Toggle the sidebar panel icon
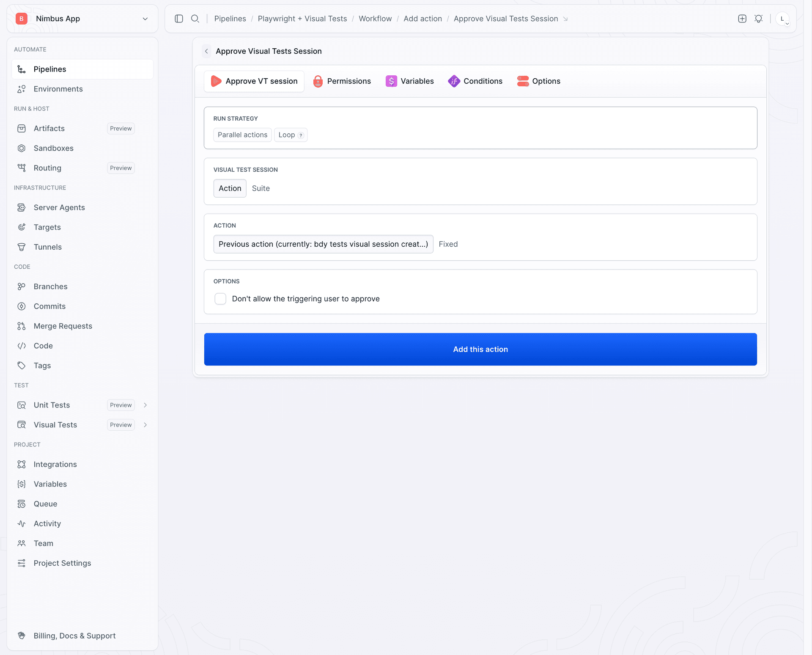 point(179,19)
